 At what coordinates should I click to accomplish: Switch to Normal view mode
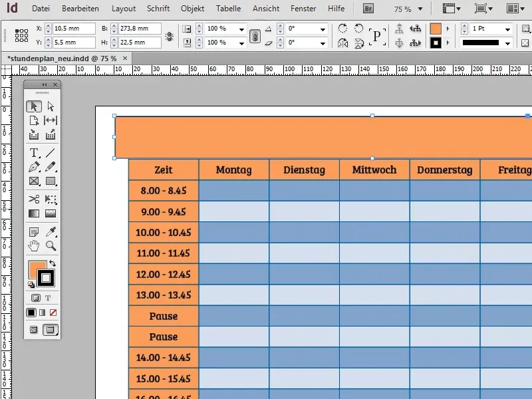tap(34, 330)
